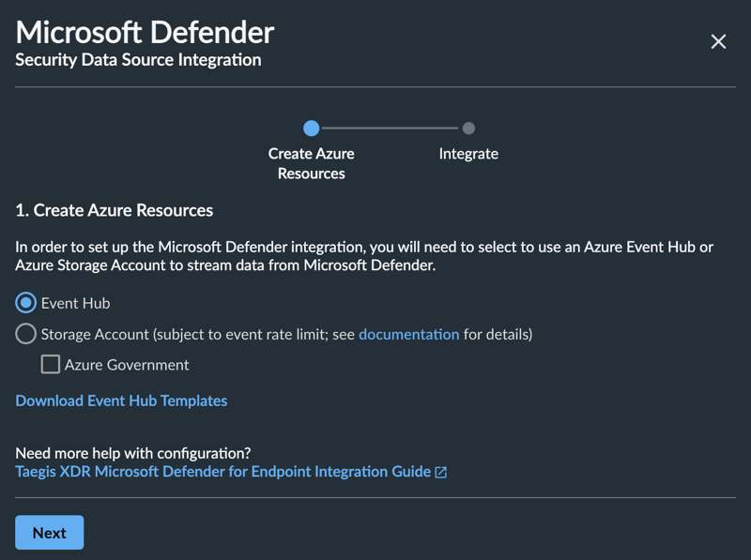Click the Next button
The width and height of the screenshot is (751, 560).
[50, 532]
